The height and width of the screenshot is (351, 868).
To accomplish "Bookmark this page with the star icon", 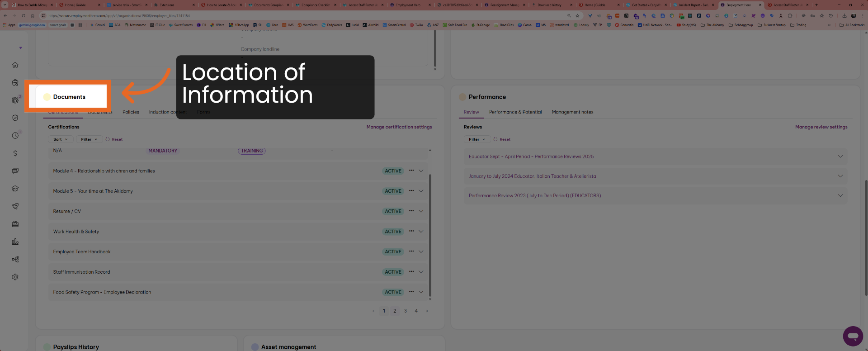I will pyautogui.click(x=577, y=15).
